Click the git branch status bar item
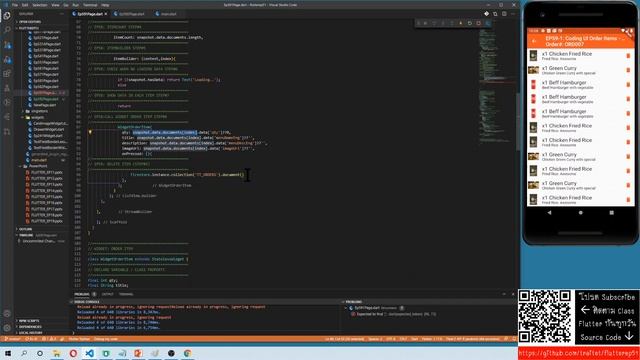Viewport: 640px width, 360px height. (12, 339)
